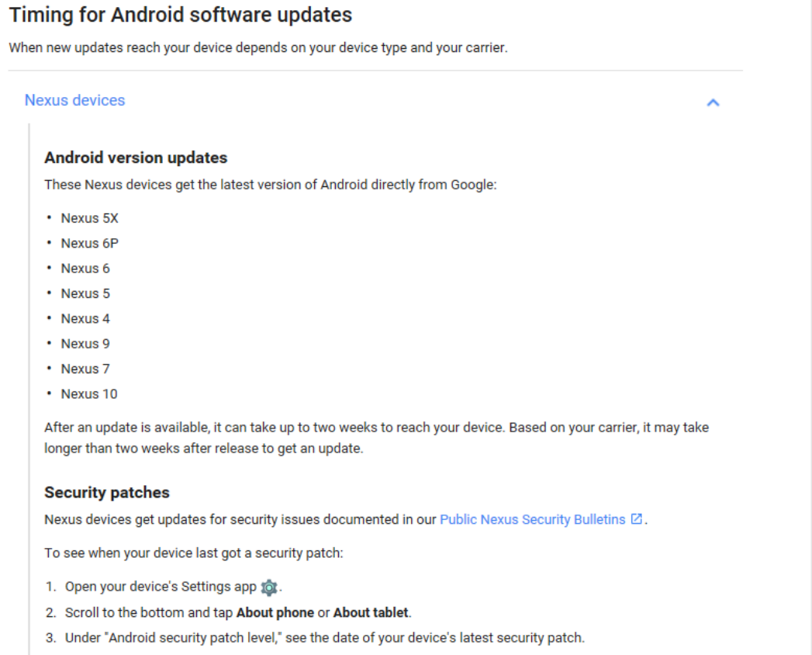Click the Nexus 9 list item
Screen dimensions: 812x655
tap(85, 344)
